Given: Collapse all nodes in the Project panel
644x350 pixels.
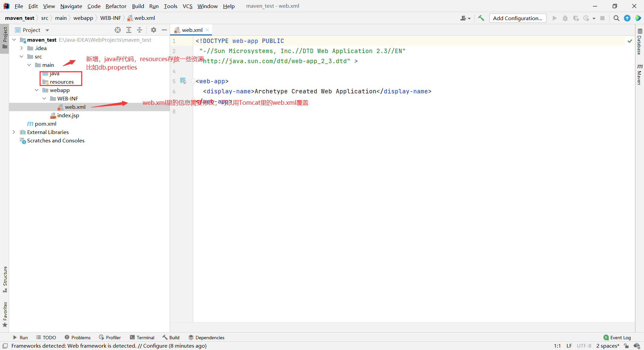Looking at the screenshot, I should click(140, 30).
